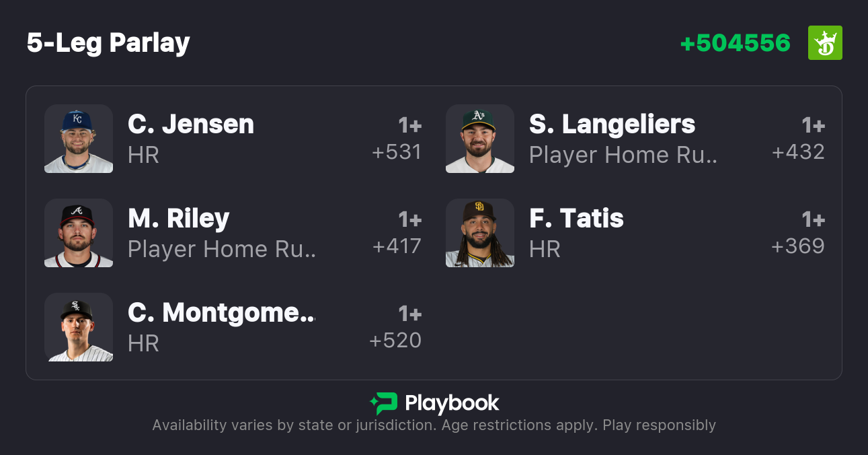
Task: Click the 5-Leg Parlay title
Action: tap(108, 43)
